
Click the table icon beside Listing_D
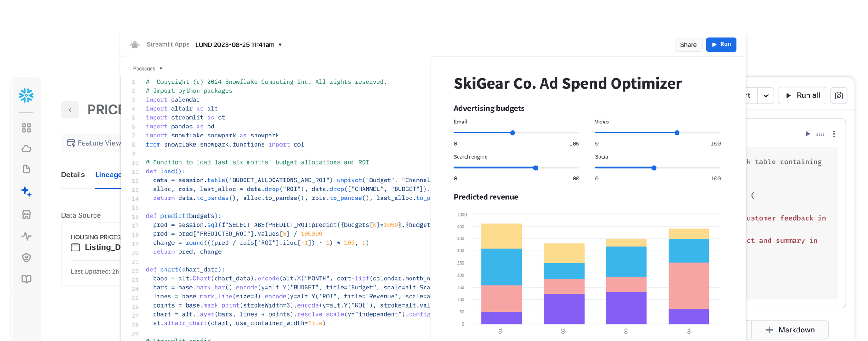[75, 247]
